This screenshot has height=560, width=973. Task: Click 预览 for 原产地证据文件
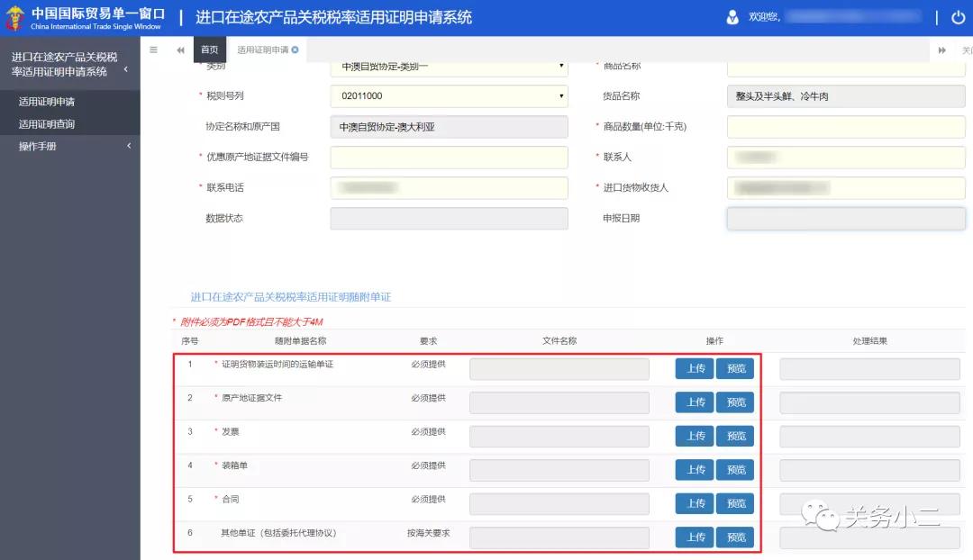[x=735, y=402]
